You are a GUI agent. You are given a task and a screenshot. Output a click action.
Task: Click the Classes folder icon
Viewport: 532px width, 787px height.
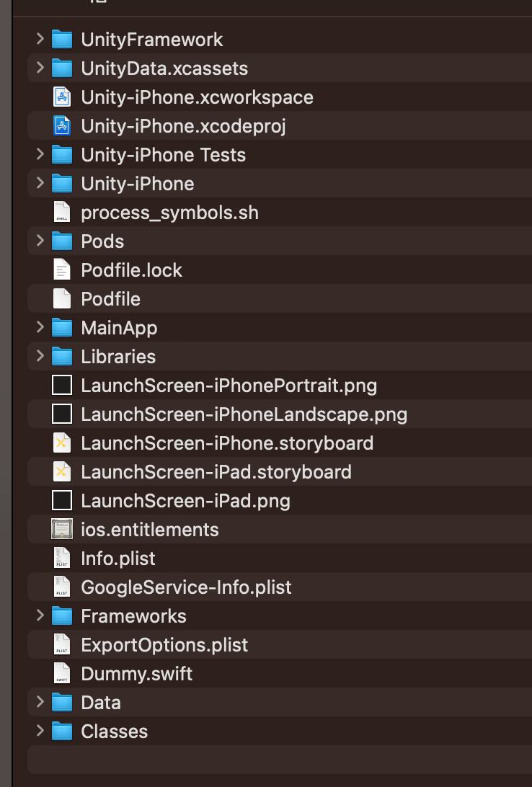point(62,732)
